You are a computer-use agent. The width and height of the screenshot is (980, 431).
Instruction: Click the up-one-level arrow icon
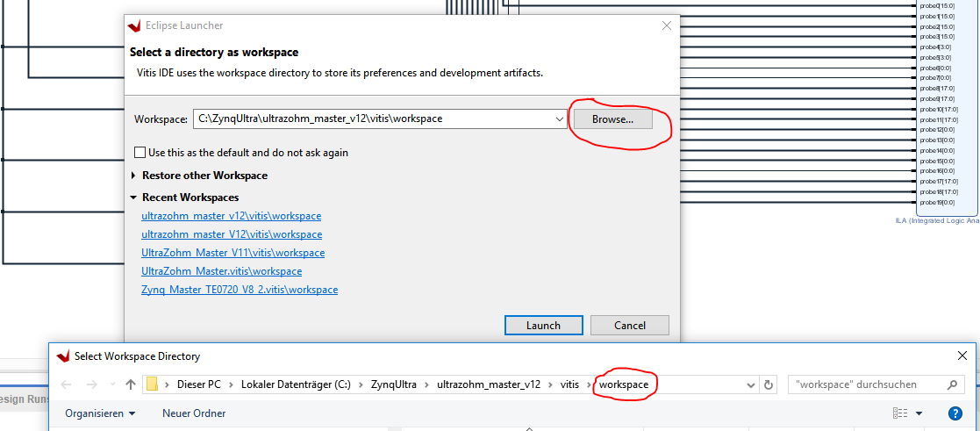pos(131,384)
